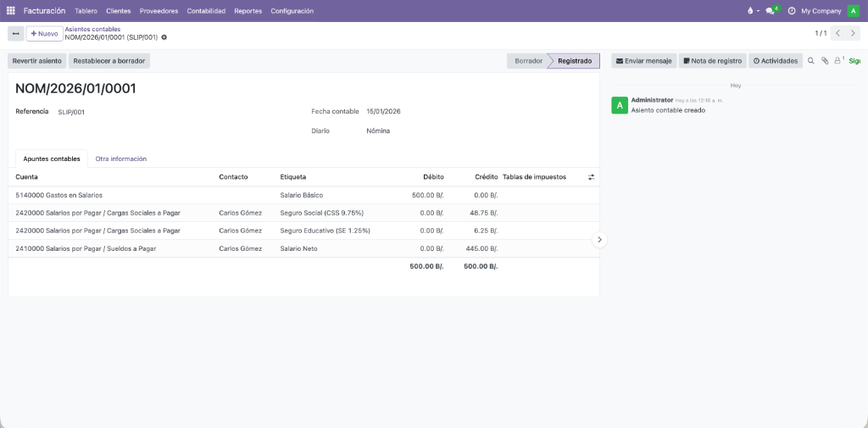Search chatter messages with magnifier icon
This screenshot has width=868, height=428.
(811, 61)
